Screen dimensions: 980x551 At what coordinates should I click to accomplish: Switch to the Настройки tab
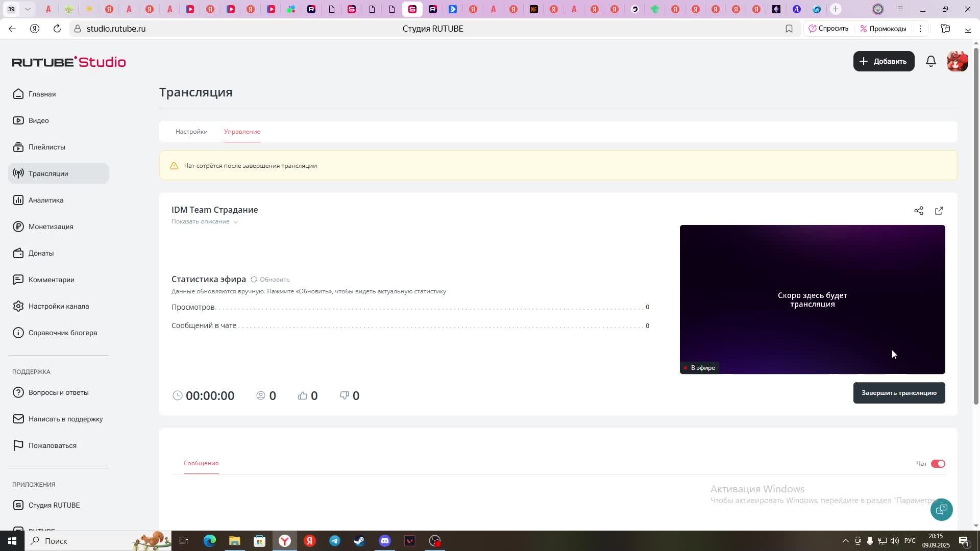pos(191,132)
